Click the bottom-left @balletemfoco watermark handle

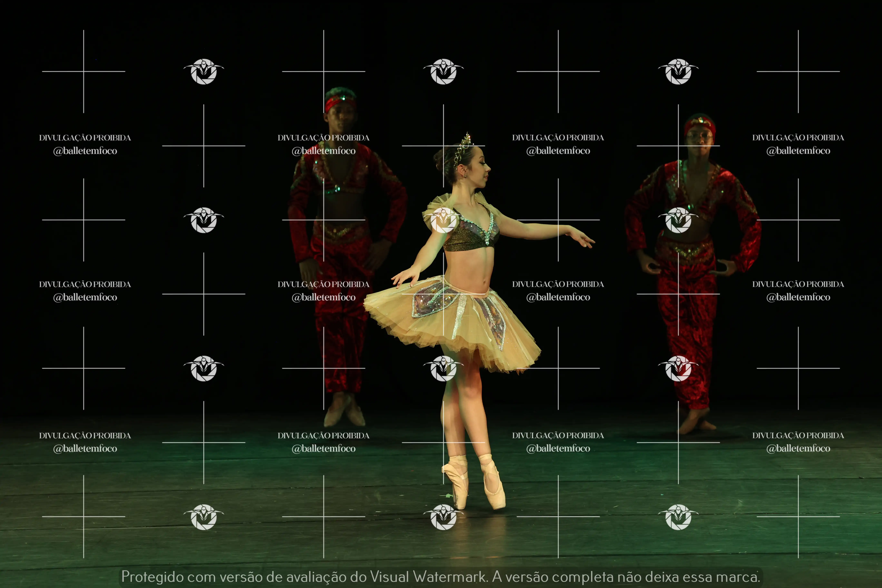coord(85,449)
